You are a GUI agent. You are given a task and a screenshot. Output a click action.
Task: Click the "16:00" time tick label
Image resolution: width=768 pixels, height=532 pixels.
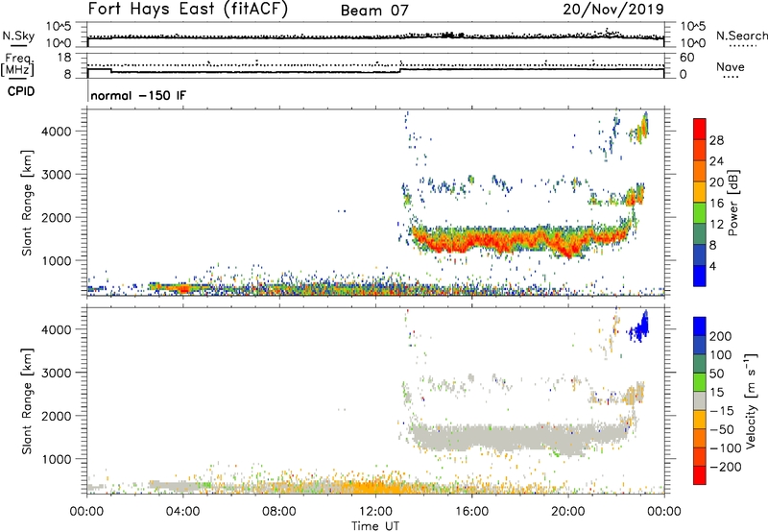point(471,512)
